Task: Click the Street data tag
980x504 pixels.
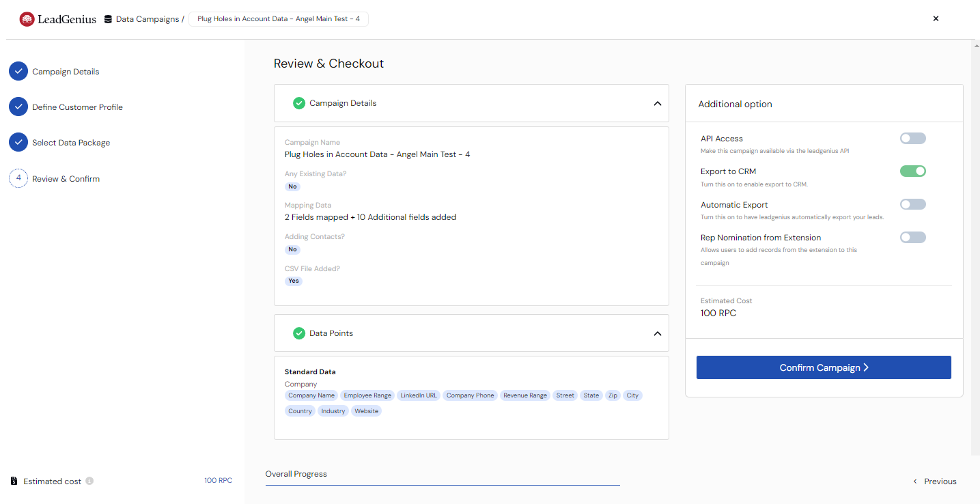Action: (x=565, y=395)
